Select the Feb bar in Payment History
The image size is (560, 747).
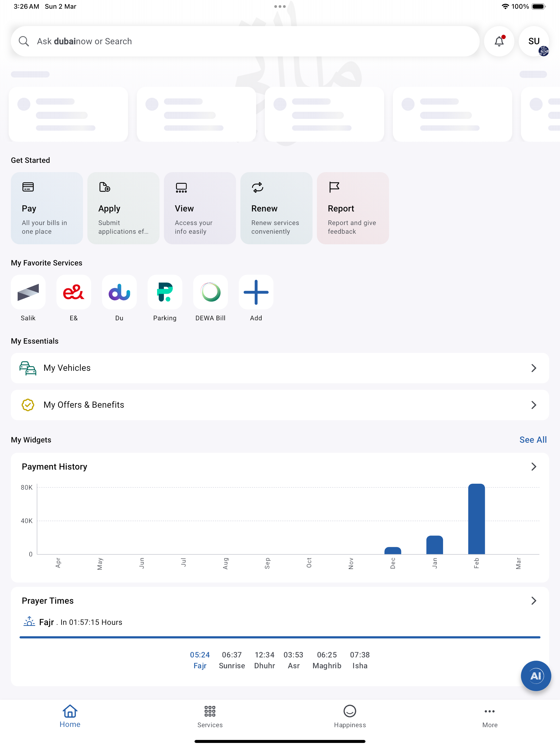pyautogui.click(x=476, y=519)
